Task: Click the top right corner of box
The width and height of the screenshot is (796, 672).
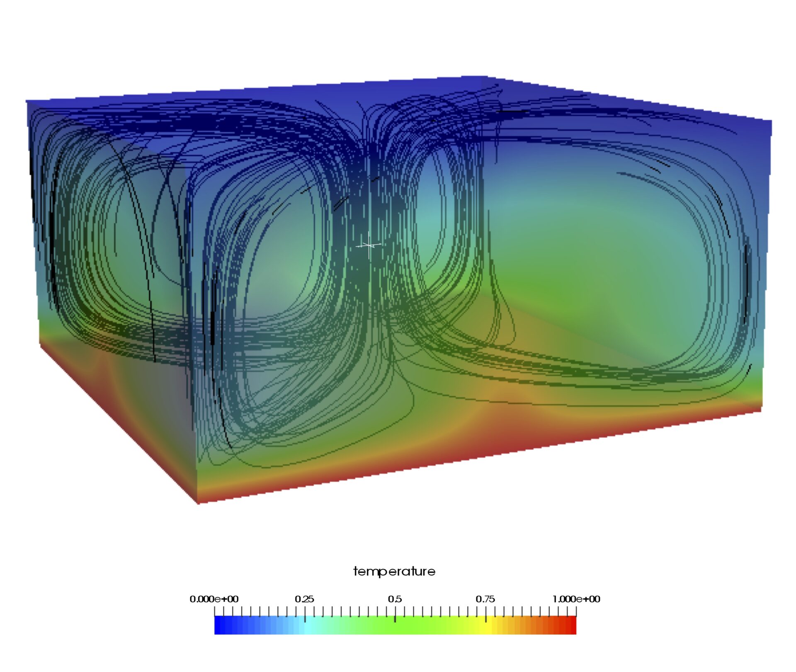Action: pos(771,121)
